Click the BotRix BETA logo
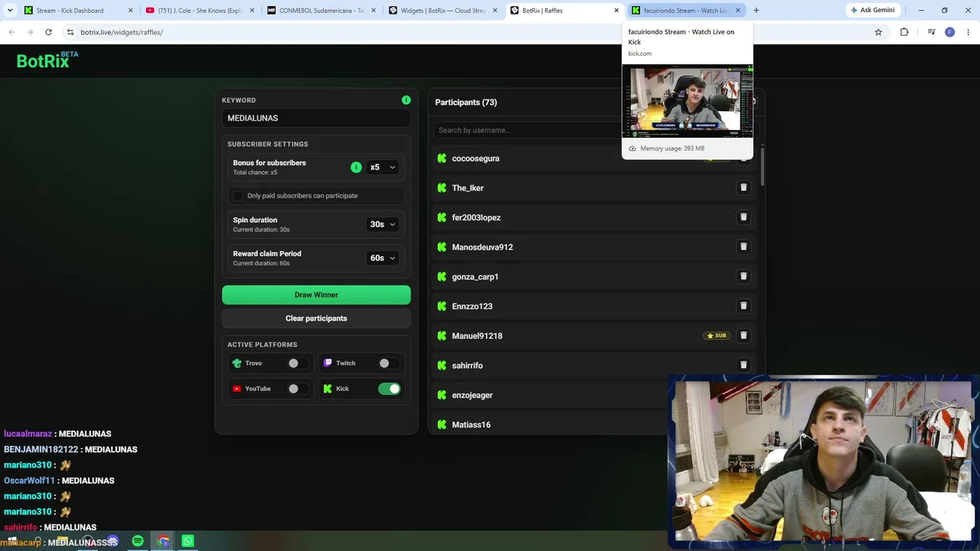This screenshot has width=980, height=551. pyautogui.click(x=47, y=60)
